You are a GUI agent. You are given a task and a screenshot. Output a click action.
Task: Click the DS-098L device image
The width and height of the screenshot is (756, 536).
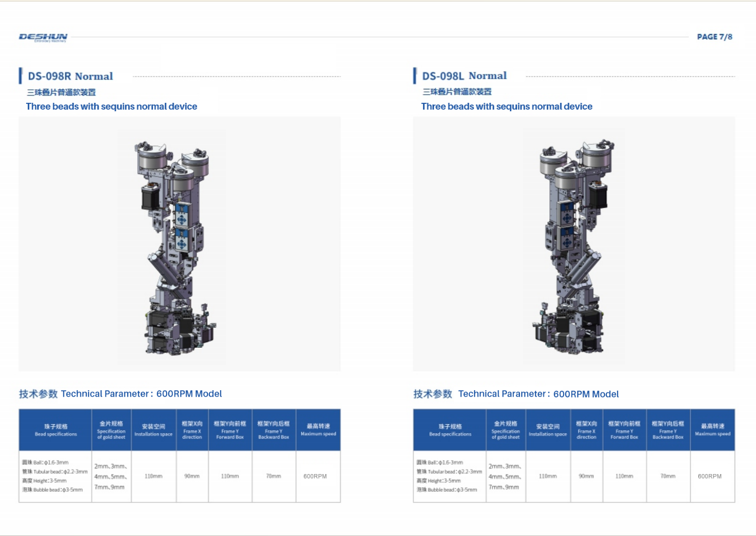574,244
